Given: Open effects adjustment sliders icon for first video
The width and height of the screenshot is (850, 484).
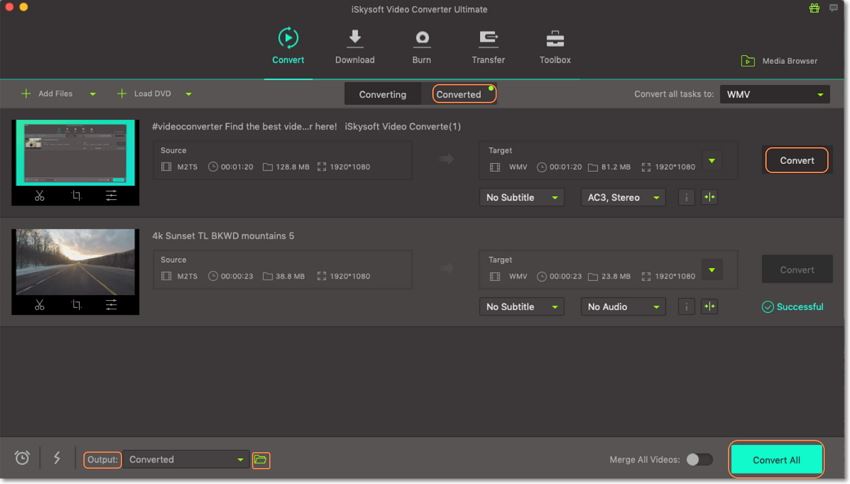Looking at the screenshot, I should pyautogui.click(x=111, y=196).
